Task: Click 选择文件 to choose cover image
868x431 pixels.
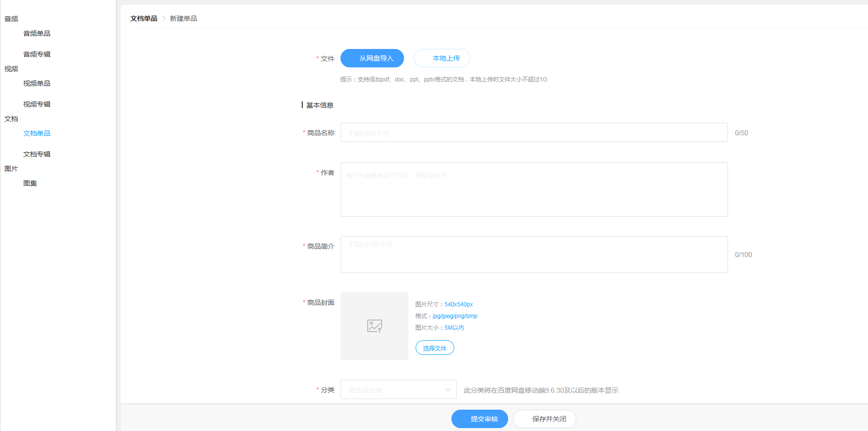Action: (434, 348)
